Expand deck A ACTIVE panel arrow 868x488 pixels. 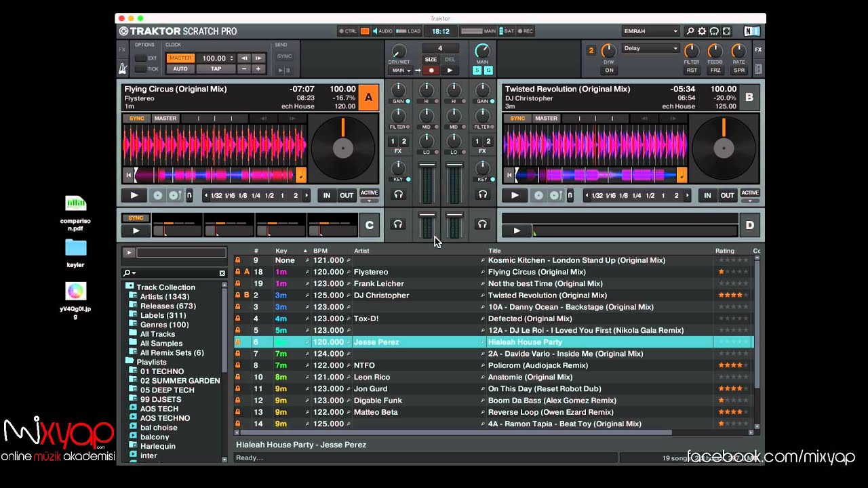(x=369, y=201)
